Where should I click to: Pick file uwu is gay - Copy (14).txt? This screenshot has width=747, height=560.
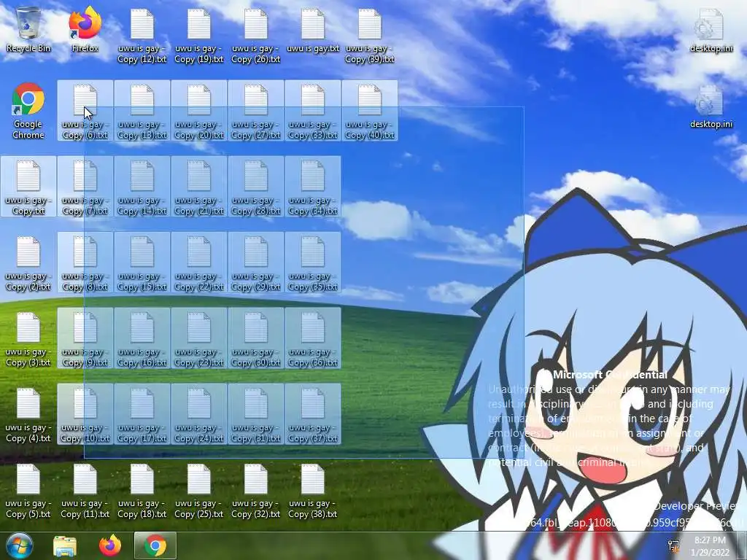click(142, 187)
